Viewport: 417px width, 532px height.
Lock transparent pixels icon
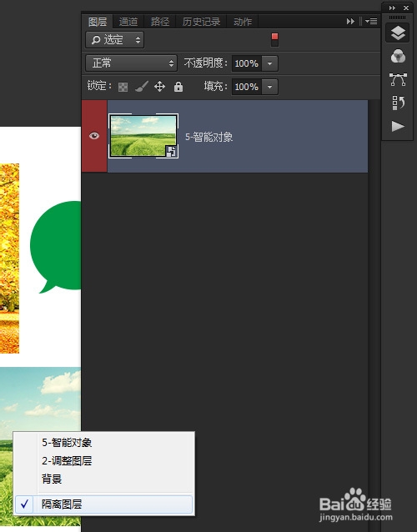point(123,87)
